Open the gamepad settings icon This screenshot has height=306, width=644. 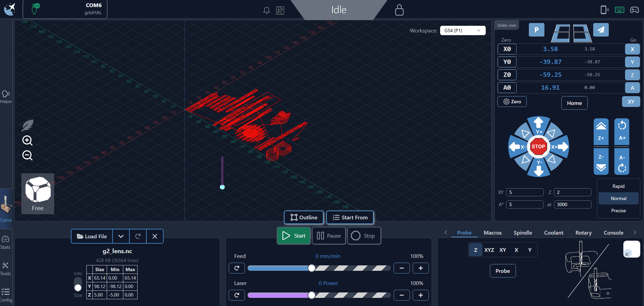(634, 10)
